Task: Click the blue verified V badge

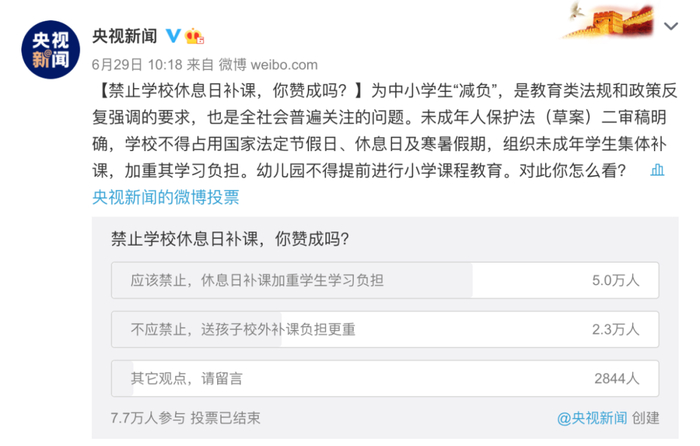Action: (173, 36)
